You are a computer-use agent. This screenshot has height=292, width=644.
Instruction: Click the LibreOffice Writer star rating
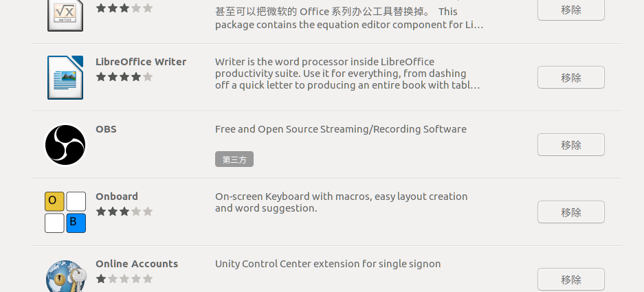124,77
